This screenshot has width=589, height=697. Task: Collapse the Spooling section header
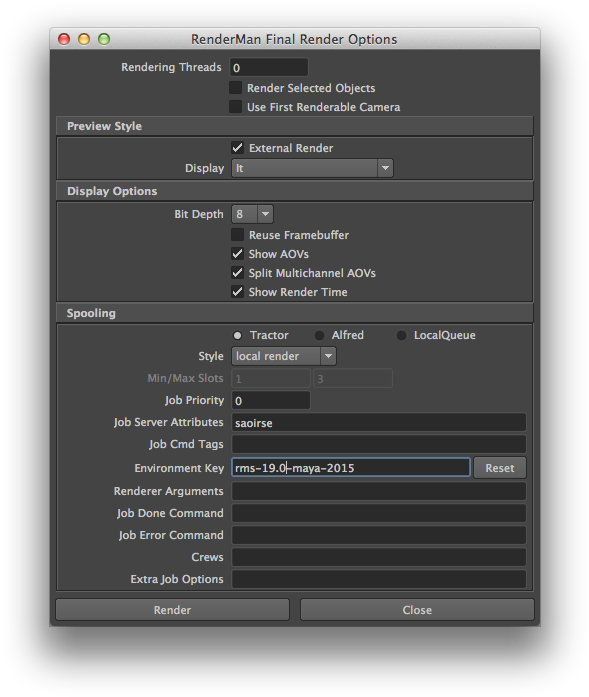click(295, 313)
